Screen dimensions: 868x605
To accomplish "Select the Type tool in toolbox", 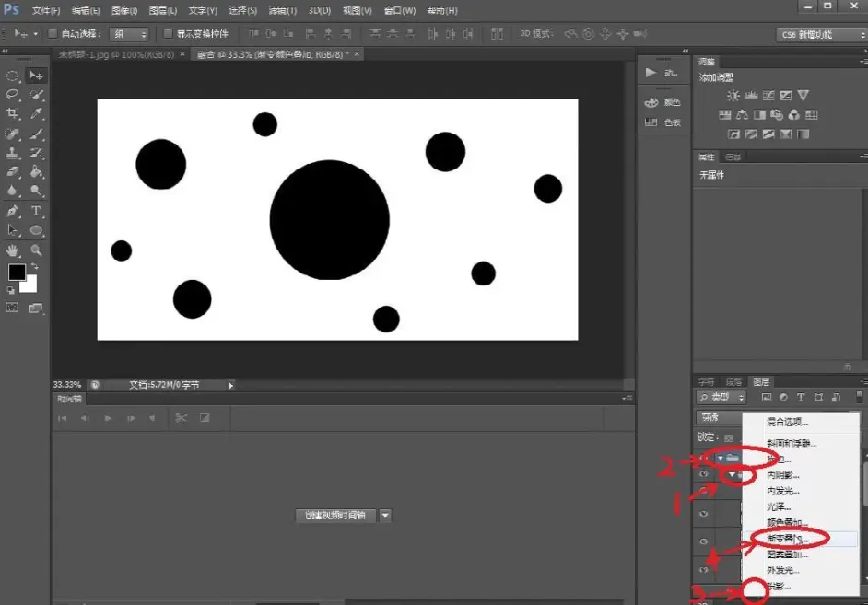I will 36,211.
